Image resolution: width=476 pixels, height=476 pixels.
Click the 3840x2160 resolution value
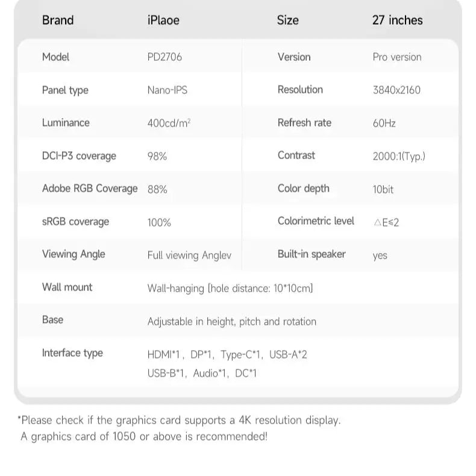tap(396, 90)
